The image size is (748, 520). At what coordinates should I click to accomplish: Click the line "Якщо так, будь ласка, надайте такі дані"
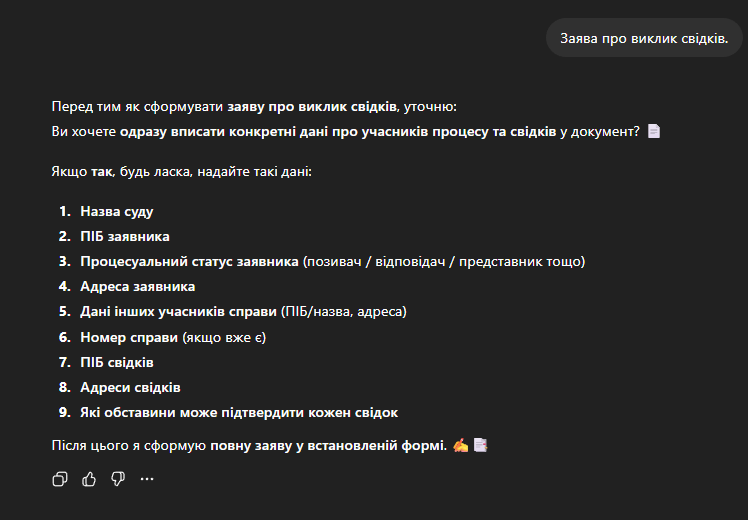pyautogui.click(x=181, y=172)
